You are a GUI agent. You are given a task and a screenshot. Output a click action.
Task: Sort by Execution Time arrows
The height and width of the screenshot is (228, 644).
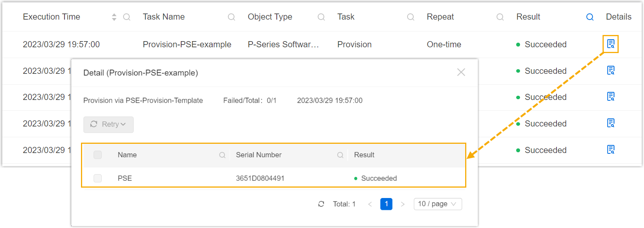(114, 17)
